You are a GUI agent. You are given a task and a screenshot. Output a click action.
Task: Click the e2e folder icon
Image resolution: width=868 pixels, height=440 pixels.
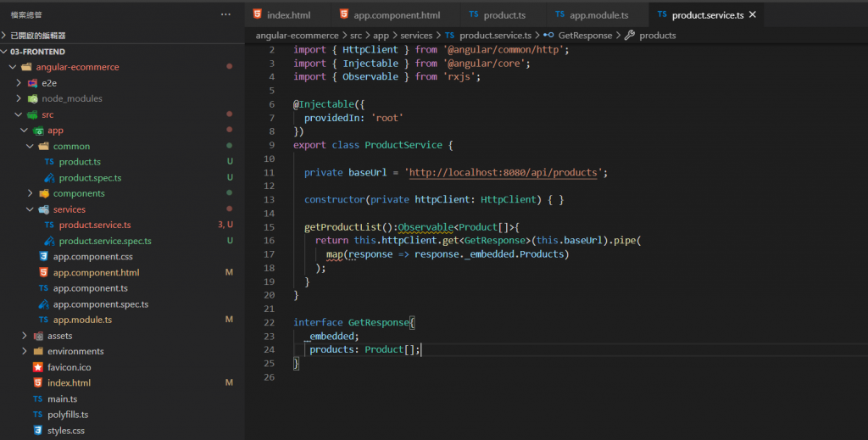pos(33,83)
